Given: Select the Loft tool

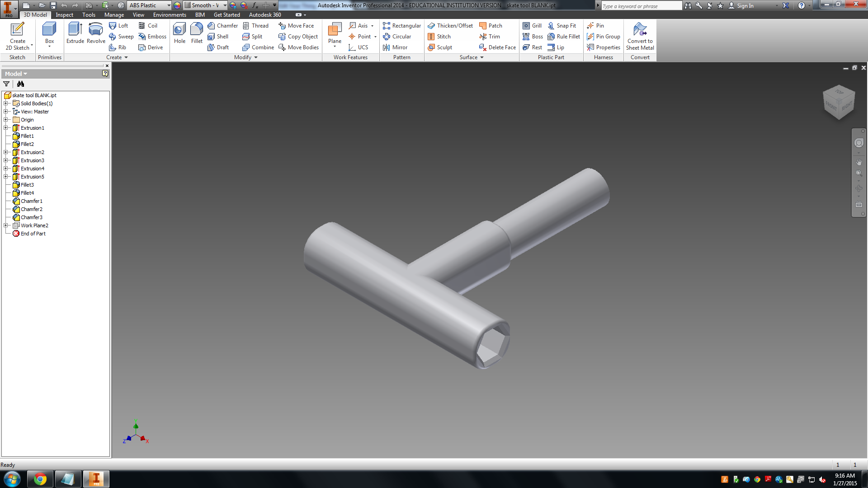Looking at the screenshot, I should tap(118, 26).
